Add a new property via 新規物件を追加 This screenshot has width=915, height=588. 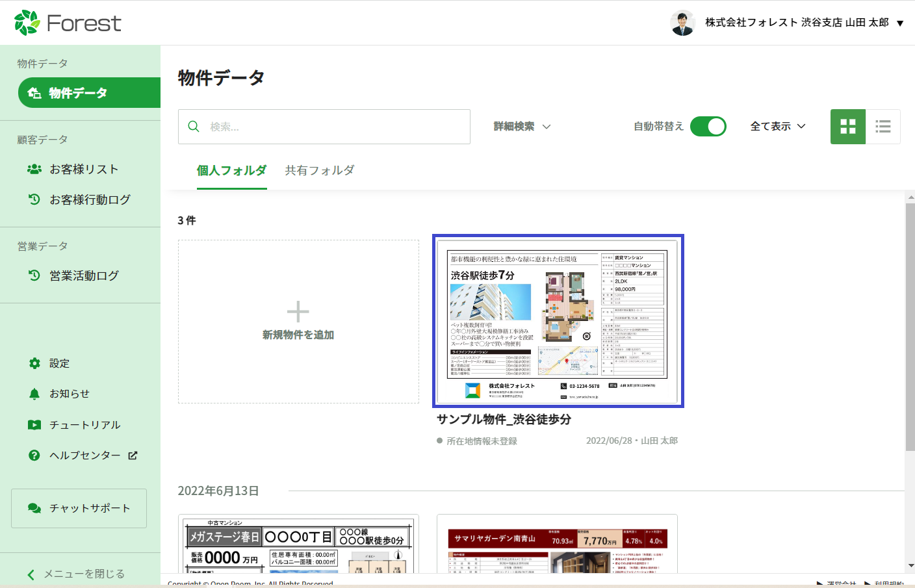[x=298, y=322]
